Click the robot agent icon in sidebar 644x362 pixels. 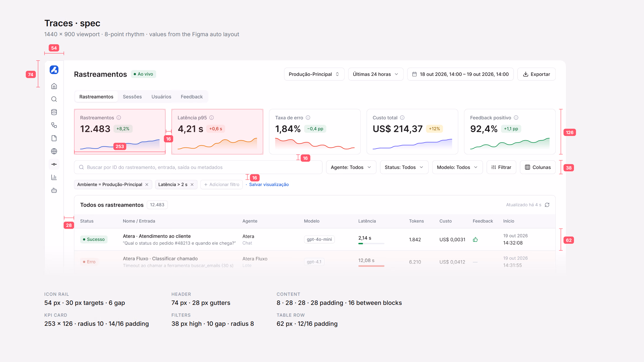54,190
